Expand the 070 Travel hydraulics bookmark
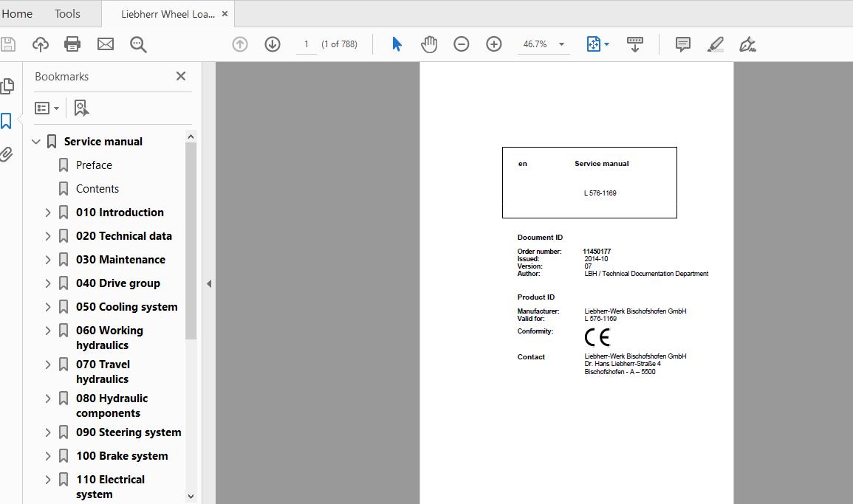 tap(48, 365)
